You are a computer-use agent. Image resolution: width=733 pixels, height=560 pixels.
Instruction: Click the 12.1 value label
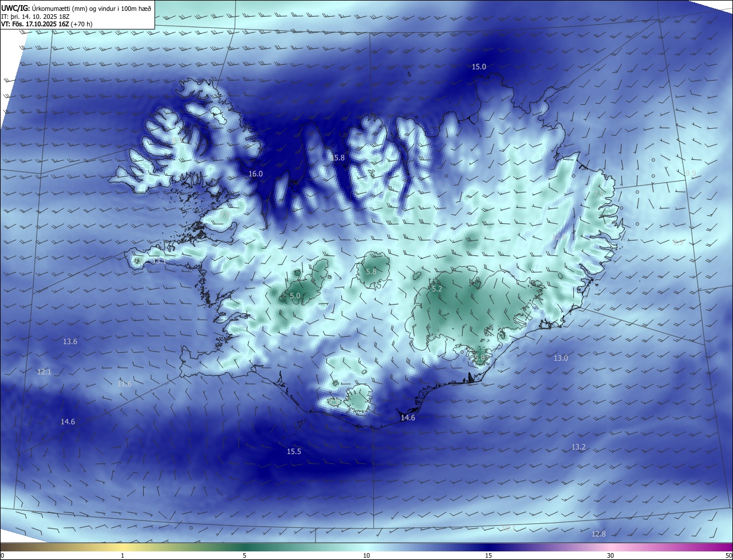click(x=44, y=372)
